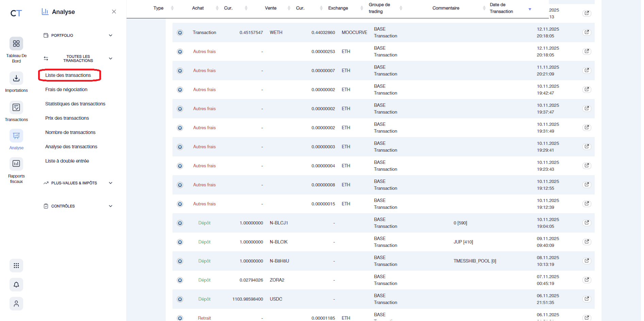
Task: Sort the table by Exchange column
Action: [x=361, y=8]
